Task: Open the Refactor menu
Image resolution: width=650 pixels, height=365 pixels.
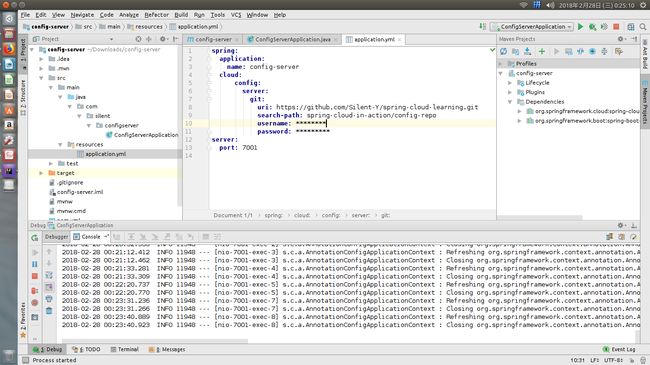Action: tap(156, 15)
